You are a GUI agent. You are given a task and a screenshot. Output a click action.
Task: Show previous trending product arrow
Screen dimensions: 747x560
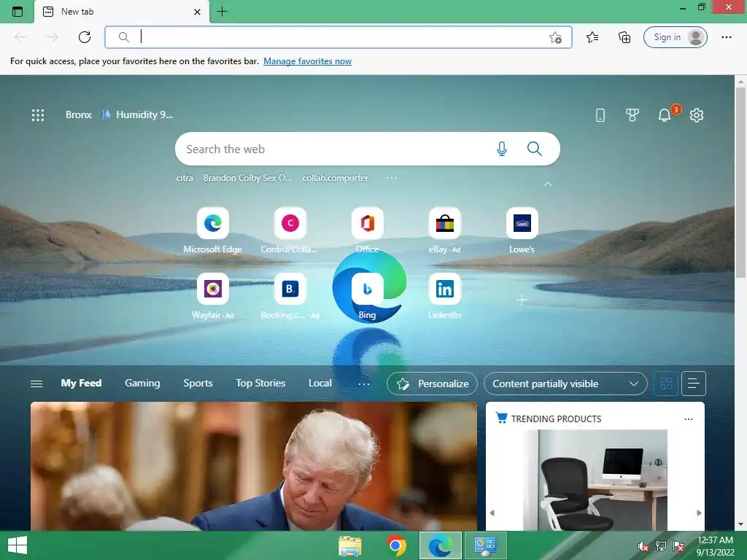pyautogui.click(x=492, y=513)
